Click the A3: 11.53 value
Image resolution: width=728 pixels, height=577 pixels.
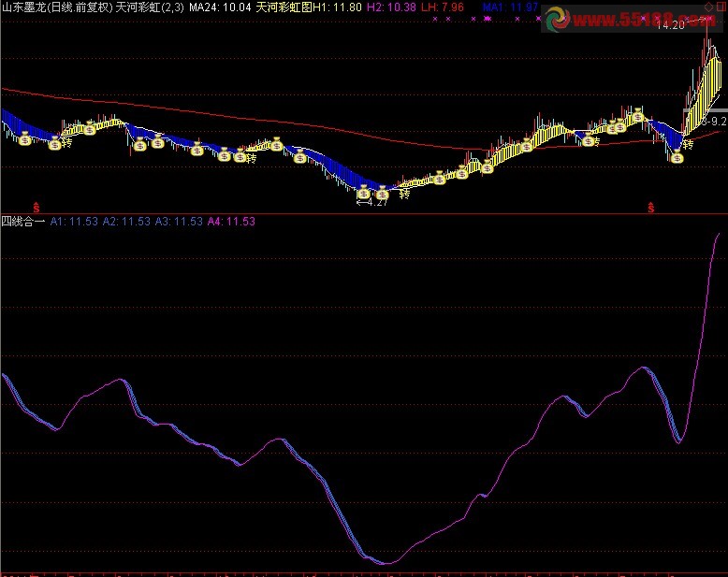pos(180,222)
